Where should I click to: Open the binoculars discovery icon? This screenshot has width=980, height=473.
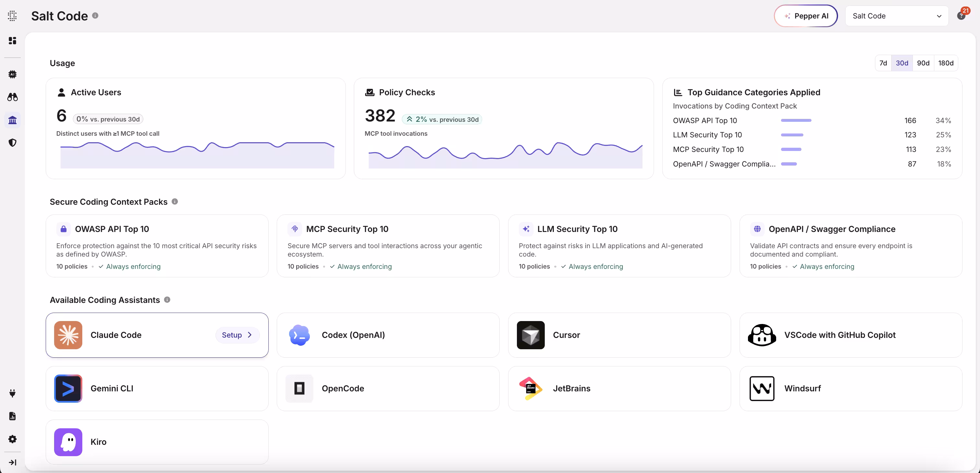[x=12, y=97]
